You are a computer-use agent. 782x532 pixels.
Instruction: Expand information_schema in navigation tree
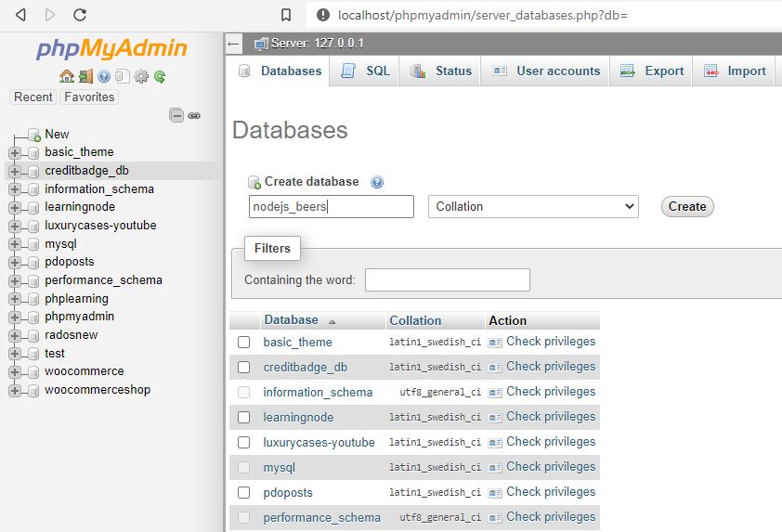(15, 189)
